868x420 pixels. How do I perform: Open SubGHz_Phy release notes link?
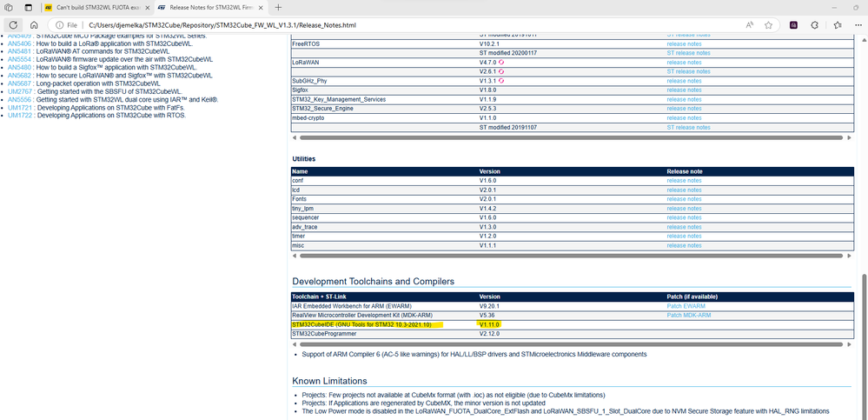coord(684,80)
